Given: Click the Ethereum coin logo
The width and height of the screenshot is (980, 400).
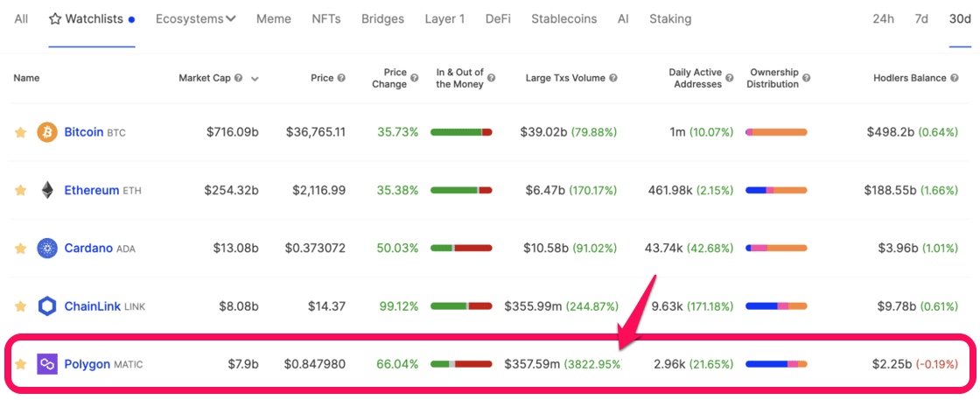Looking at the screenshot, I should [47, 190].
